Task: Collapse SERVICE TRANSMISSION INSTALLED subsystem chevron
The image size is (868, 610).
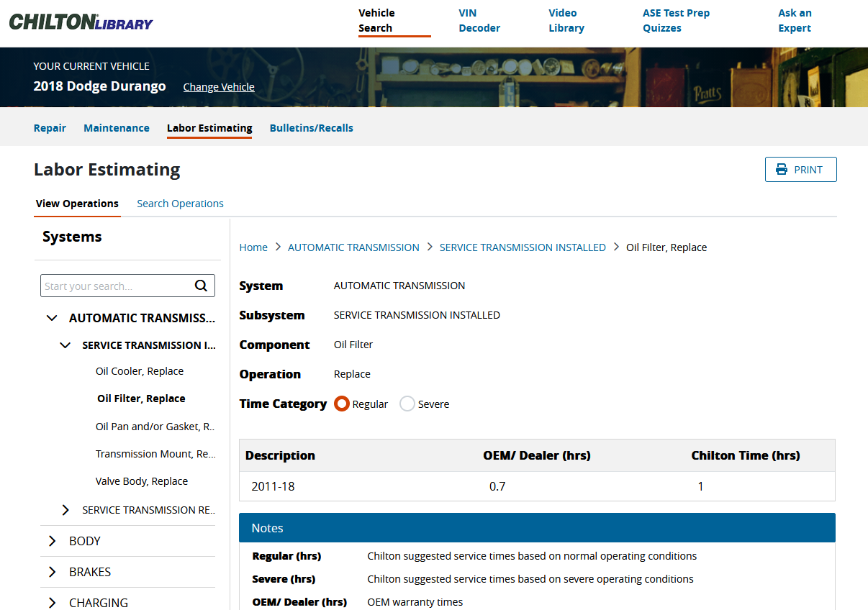Action: 65,345
